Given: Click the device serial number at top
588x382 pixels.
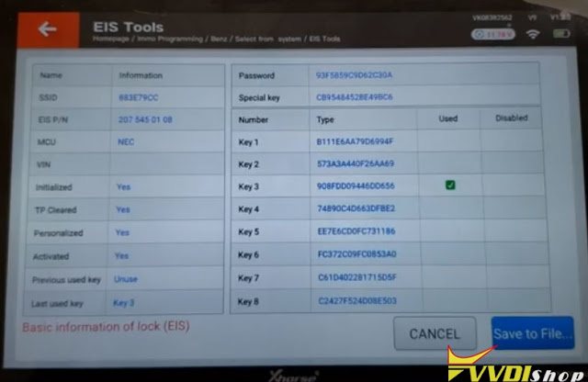Looking at the screenshot, I should 492,17.
